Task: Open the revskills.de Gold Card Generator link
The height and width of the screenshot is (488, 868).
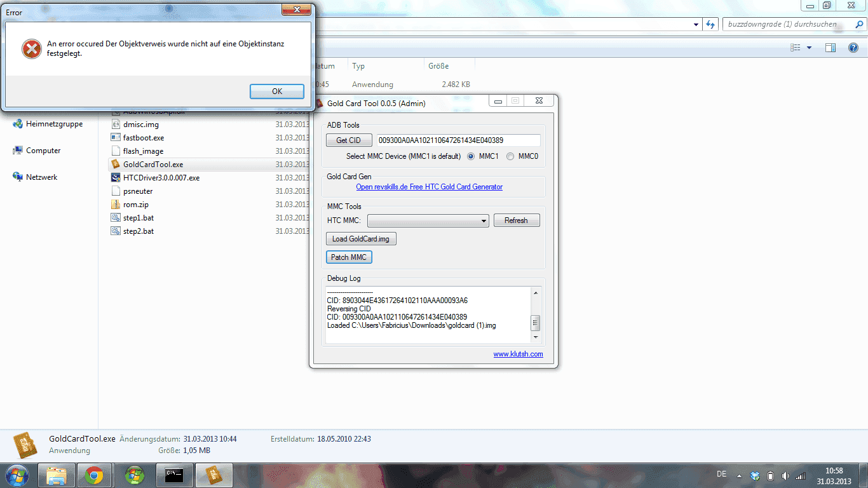Action: (x=429, y=187)
